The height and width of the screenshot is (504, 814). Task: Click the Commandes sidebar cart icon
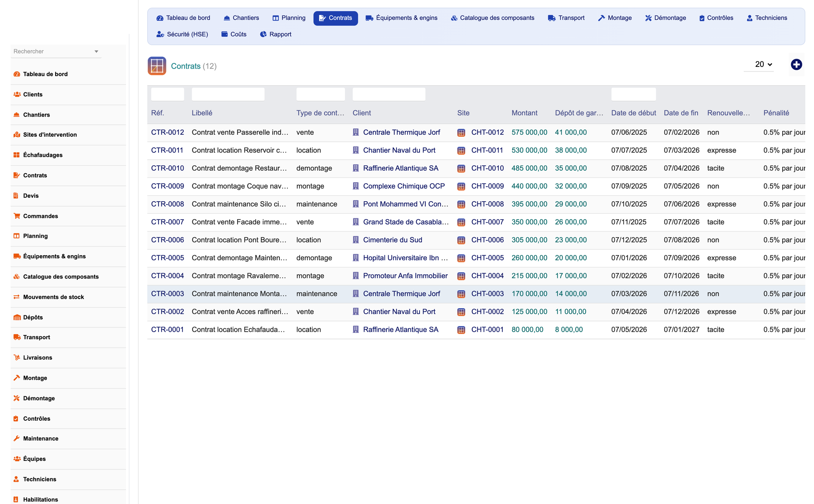pyautogui.click(x=17, y=216)
